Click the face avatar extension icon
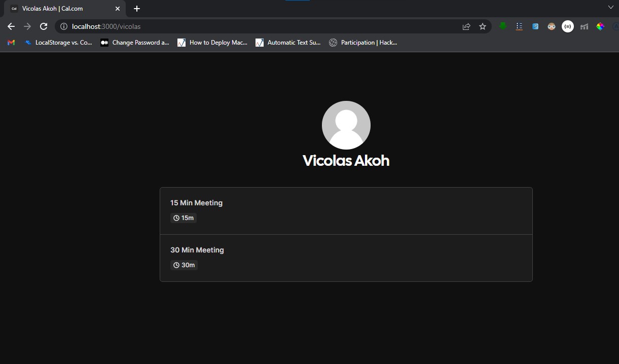Image resolution: width=619 pixels, height=364 pixels. tap(551, 26)
